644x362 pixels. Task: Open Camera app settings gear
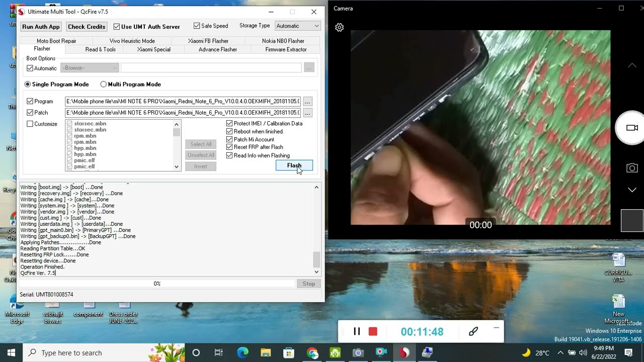click(340, 28)
